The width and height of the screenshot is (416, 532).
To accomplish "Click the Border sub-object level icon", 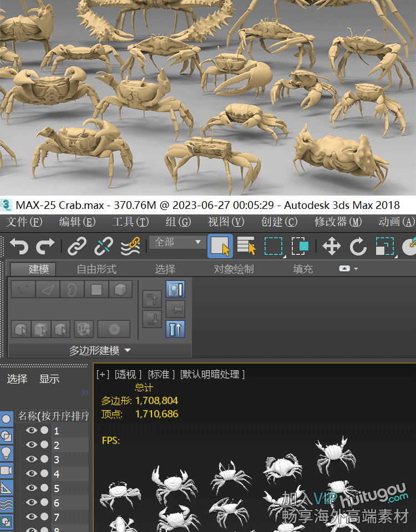I will tap(72, 289).
